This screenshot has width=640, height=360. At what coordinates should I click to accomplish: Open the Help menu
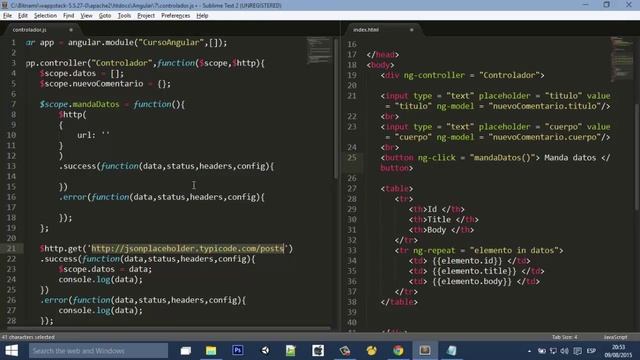pyautogui.click(x=202, y=16)
